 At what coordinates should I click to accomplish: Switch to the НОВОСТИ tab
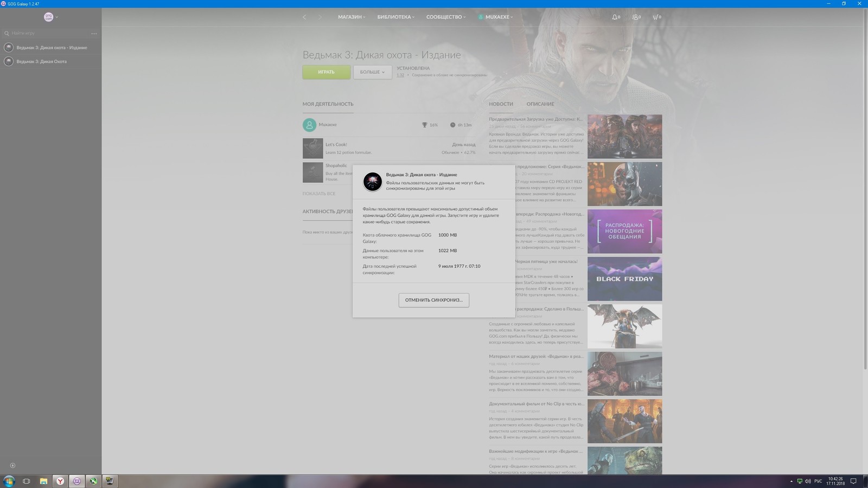[501, 104]
